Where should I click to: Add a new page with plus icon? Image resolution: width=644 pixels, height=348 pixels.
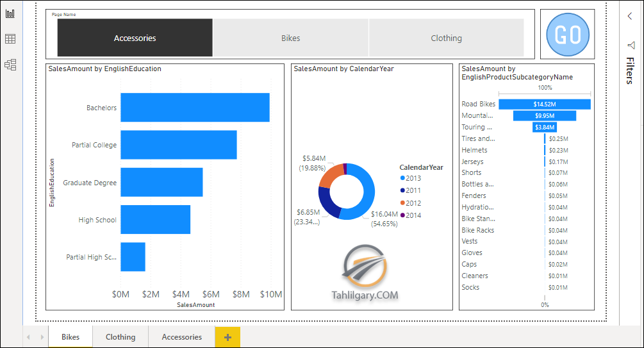[227, 337]
